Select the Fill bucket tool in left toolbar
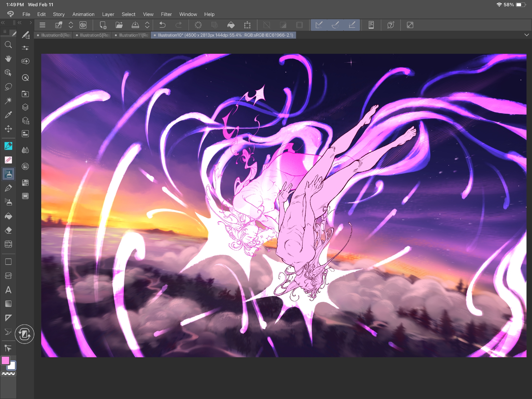This screenshot has height=399, width=532. (x=8, y=216)
